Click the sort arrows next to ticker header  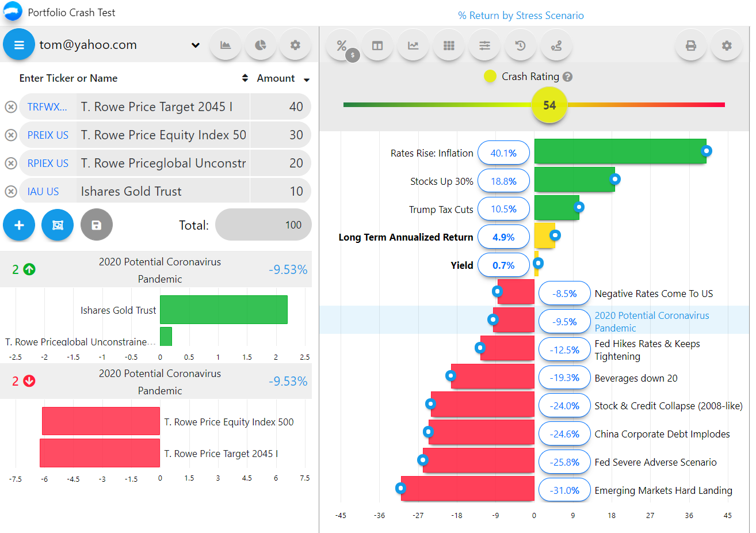(245, 78)
